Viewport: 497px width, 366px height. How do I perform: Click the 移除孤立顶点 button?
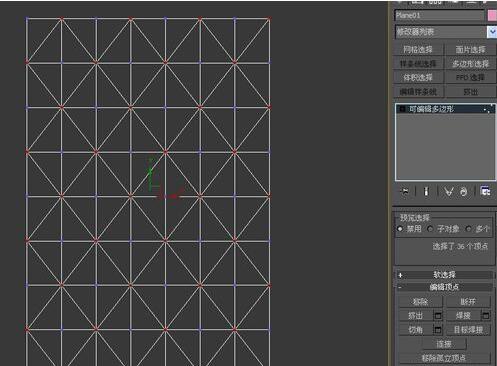[x=444, y=358]
